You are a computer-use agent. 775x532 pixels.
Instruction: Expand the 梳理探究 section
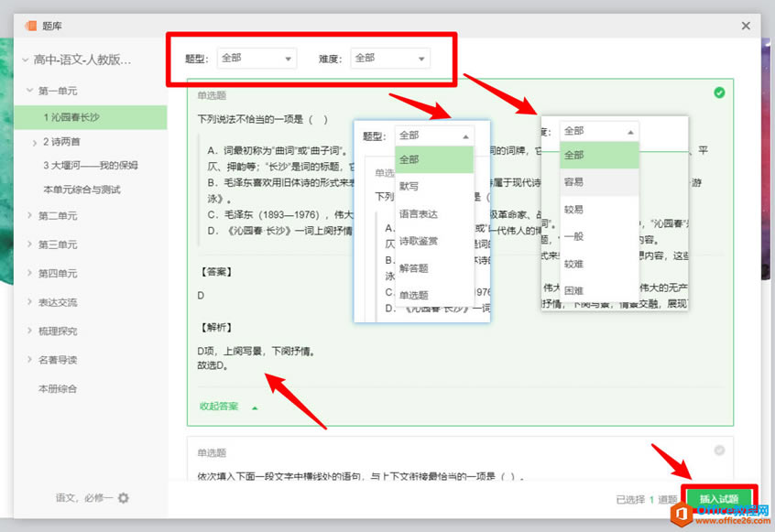point(29,331)
